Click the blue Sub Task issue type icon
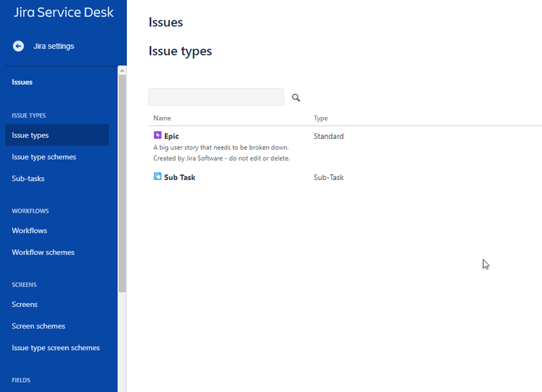This screenshot has width=542, height=392. pos(157,176)
